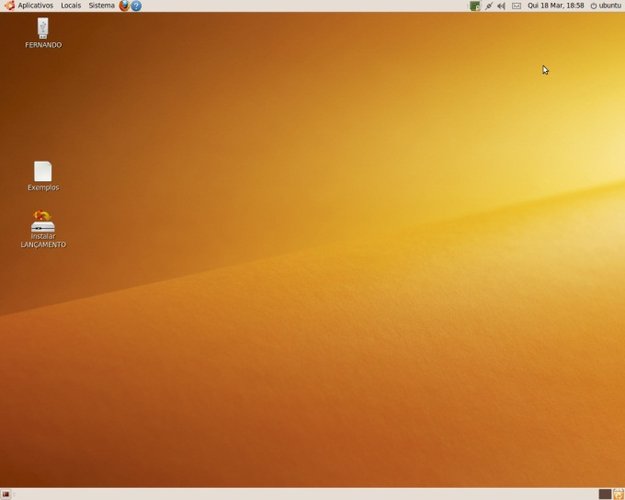Open the ubuntu user session menu
The height and width of the screenshot is (500, 625).
(x=605, y=6)
